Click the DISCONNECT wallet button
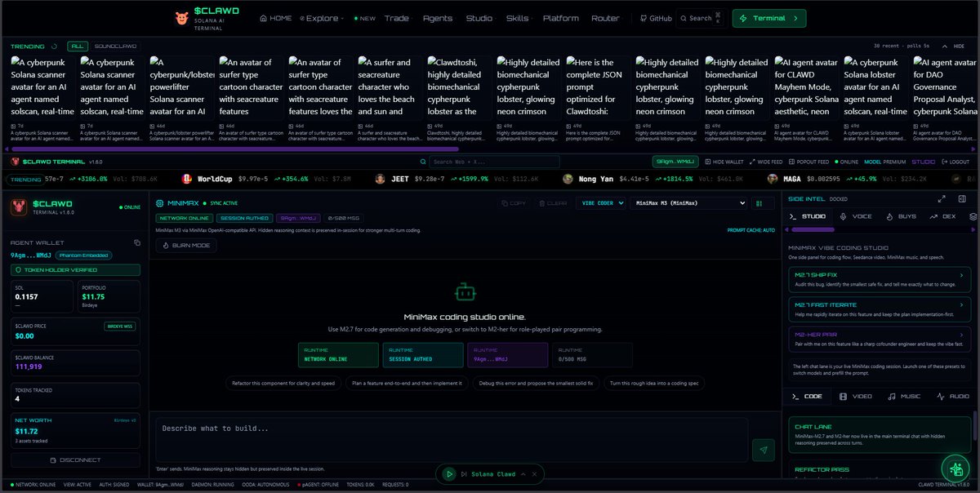This screenshot has height=493, width=980. pos(75,460)
